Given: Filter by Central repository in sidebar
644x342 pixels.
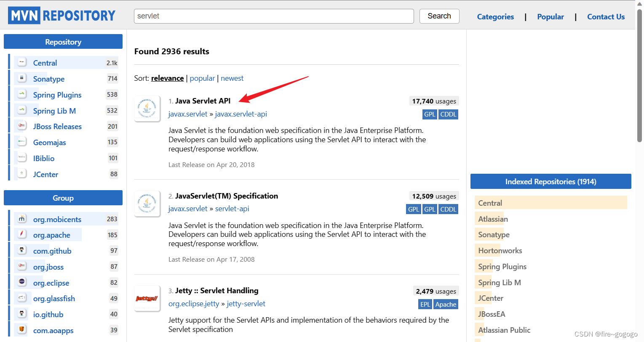Looking at the screenshot, I should 45,63.
